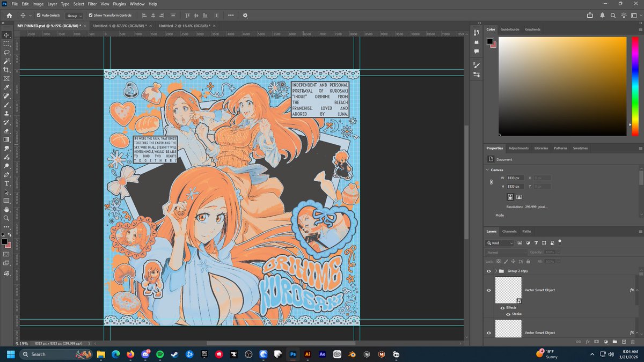Viewport: 644px width, 362px height.
Task: Select the landscape canvas orientation button
Action: (x=519, y=197)
